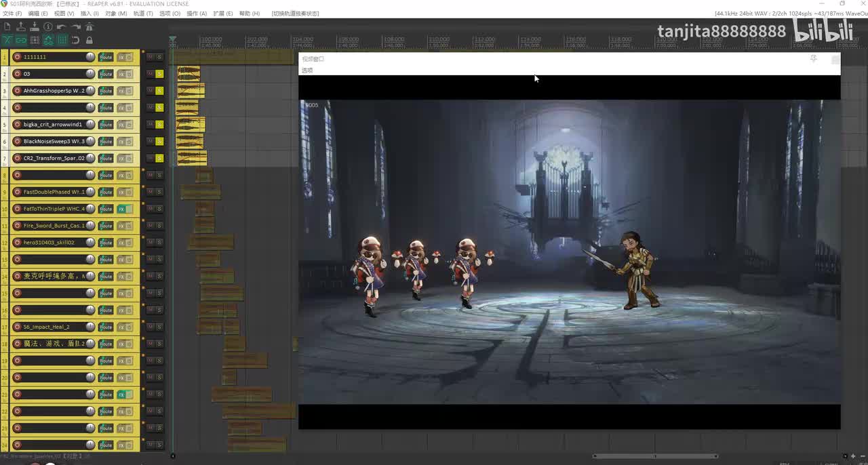
Task: Open the main 选项 (O) menu
Action: pyautogui.click(x=170, y=14)
